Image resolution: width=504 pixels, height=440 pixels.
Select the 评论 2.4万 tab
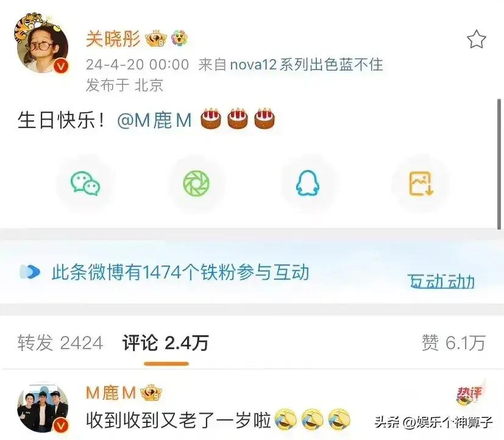[x=166, y=342]
